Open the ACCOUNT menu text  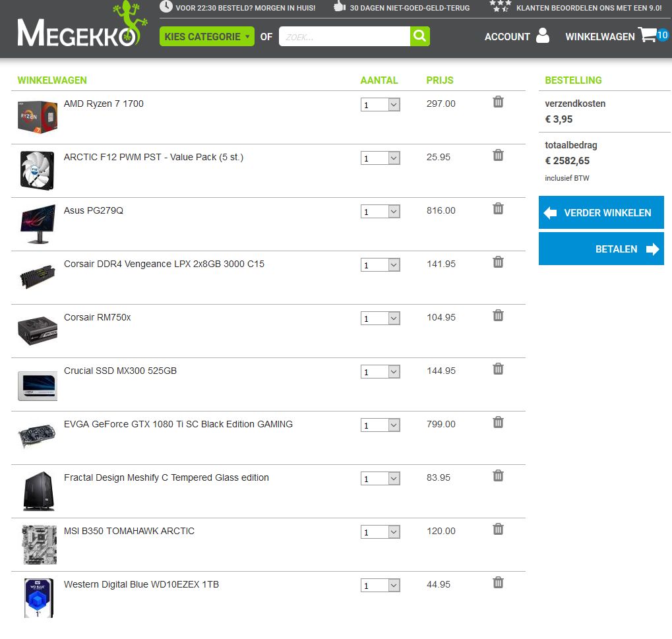pyautogui.click(x=507, y=37)
